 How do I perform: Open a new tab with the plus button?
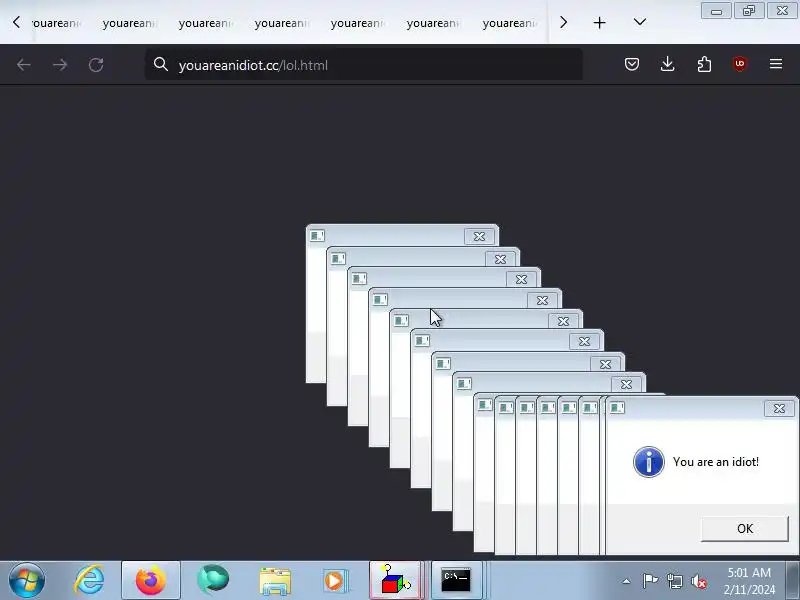point(599,23)
